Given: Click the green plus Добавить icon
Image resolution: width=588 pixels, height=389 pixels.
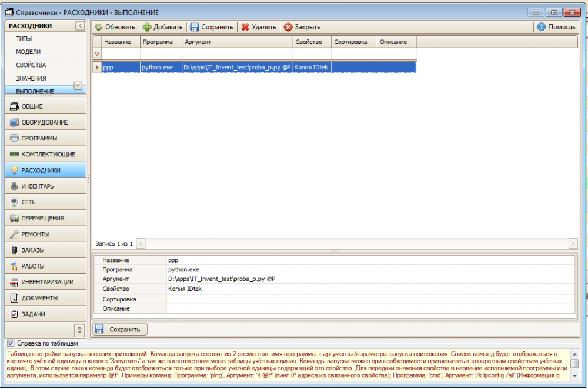Looking at the screenshot, I should [x=147, y=27].
